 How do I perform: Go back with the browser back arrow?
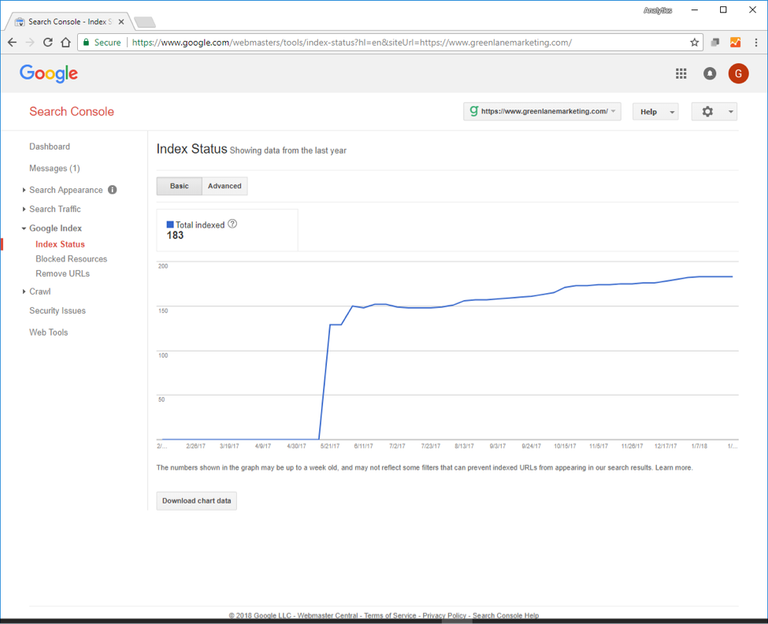12,43
